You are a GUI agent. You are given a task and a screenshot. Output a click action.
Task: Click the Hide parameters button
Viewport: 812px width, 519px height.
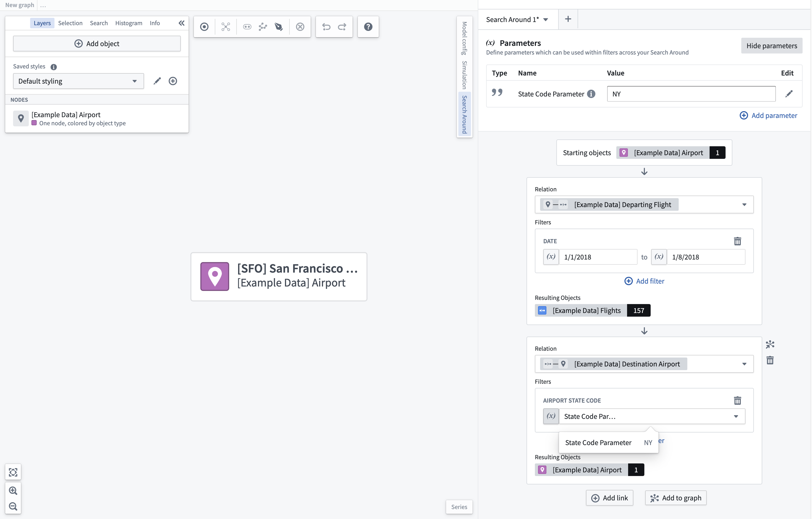[x=772, y=46]
